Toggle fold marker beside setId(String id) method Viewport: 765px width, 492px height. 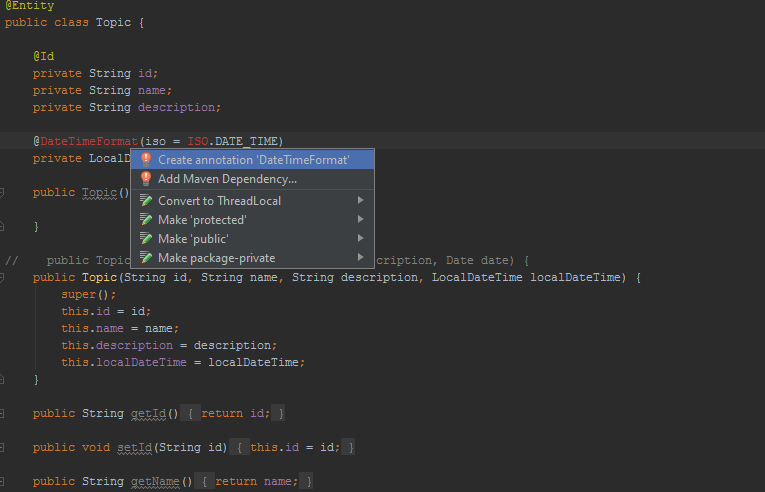pyautogui.click(x=2, y=447)
